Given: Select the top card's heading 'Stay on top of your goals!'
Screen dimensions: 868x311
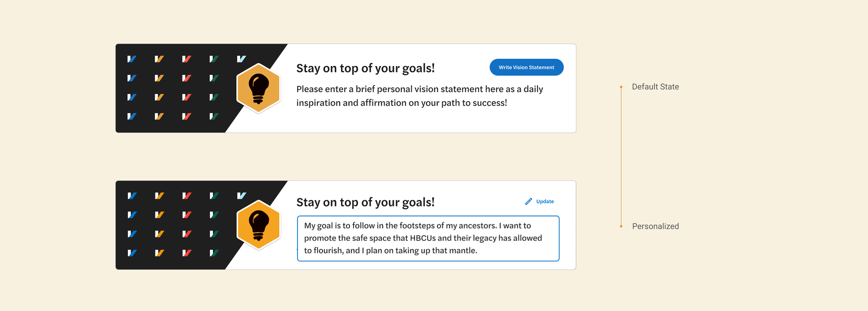Looking at the screenshot, I should (365, 68).
